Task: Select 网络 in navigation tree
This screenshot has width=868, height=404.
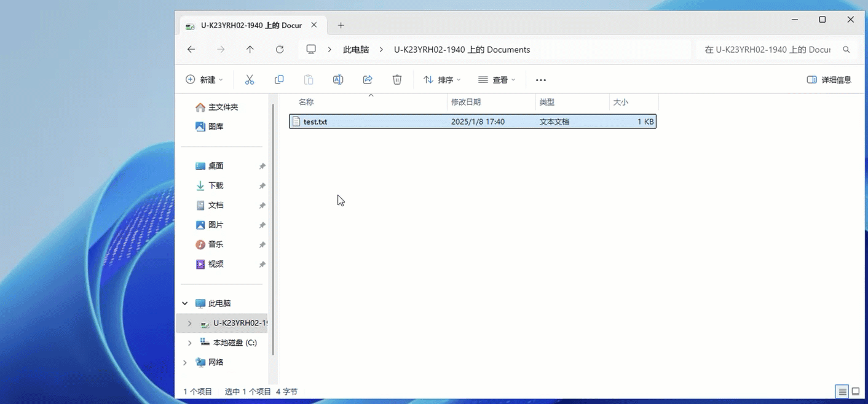Action: click(216, 362)
